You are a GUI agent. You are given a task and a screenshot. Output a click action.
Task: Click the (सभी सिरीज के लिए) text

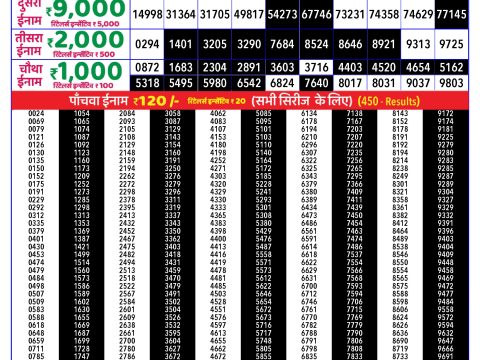click(302, 101)
